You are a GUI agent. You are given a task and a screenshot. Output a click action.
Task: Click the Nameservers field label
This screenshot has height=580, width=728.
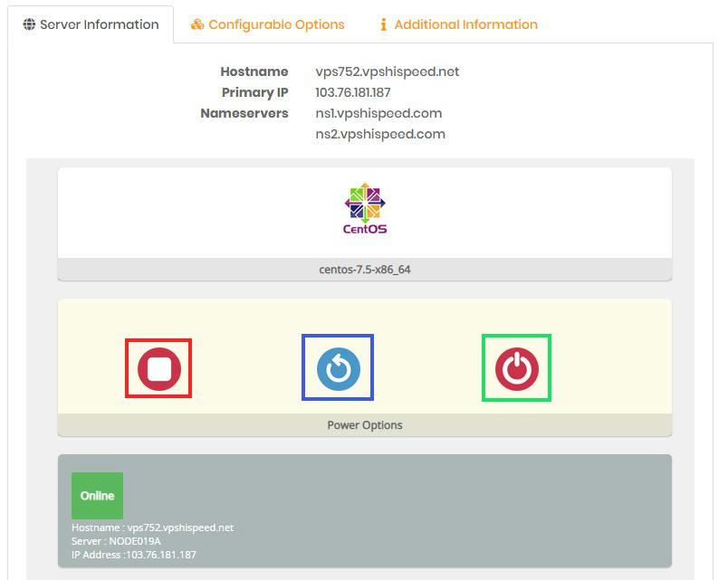244,113
